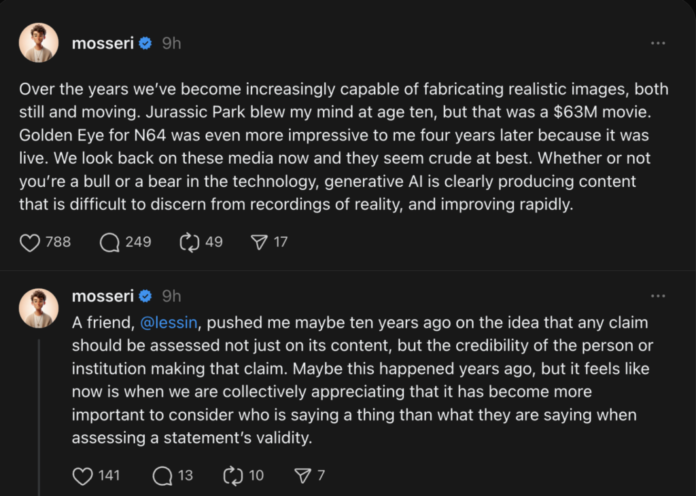Open replies on the 249-comment post
The width and height of the screenshot is (696, 496).
pos(110,242)
